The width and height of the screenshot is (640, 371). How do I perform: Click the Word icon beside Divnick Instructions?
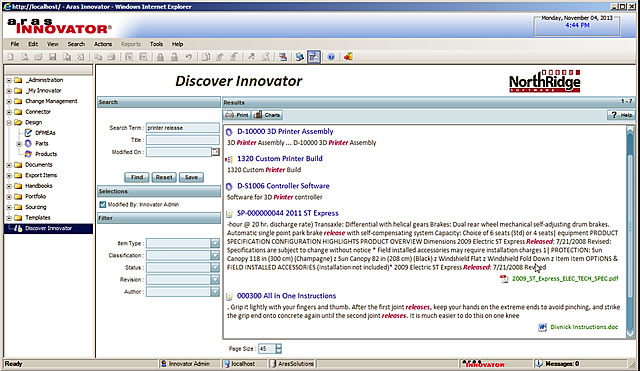[x=542, y=327]
